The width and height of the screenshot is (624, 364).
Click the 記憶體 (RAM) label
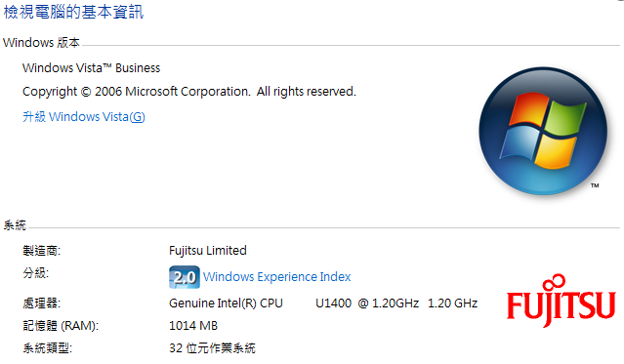[61, 326]
